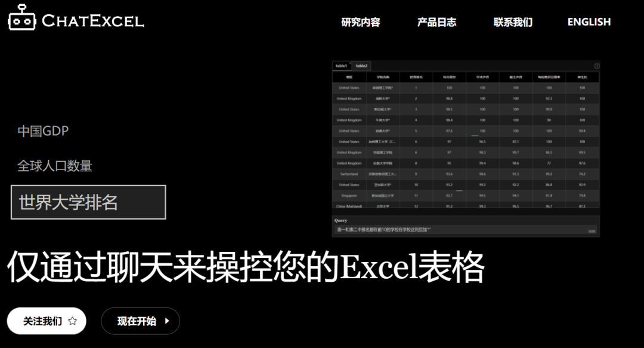Click the plus icon above the table
The image size is (644, 348).
[x=597, y=66]
